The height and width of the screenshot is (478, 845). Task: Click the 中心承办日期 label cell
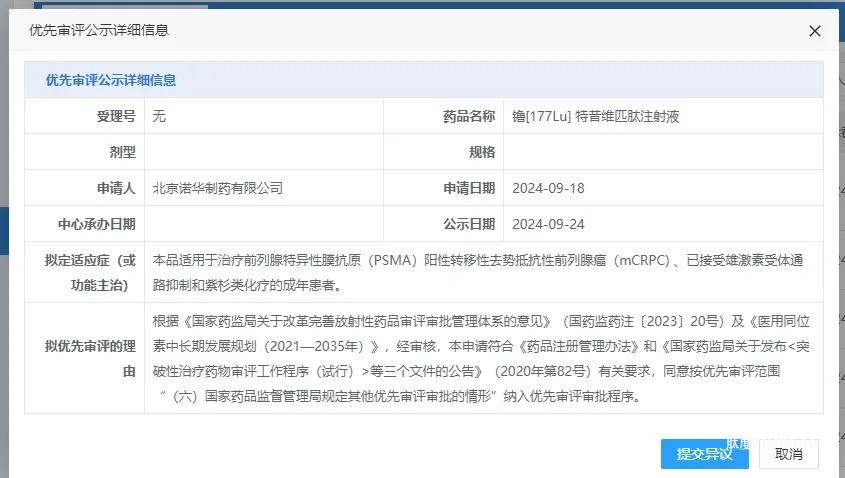pos(85,224)
